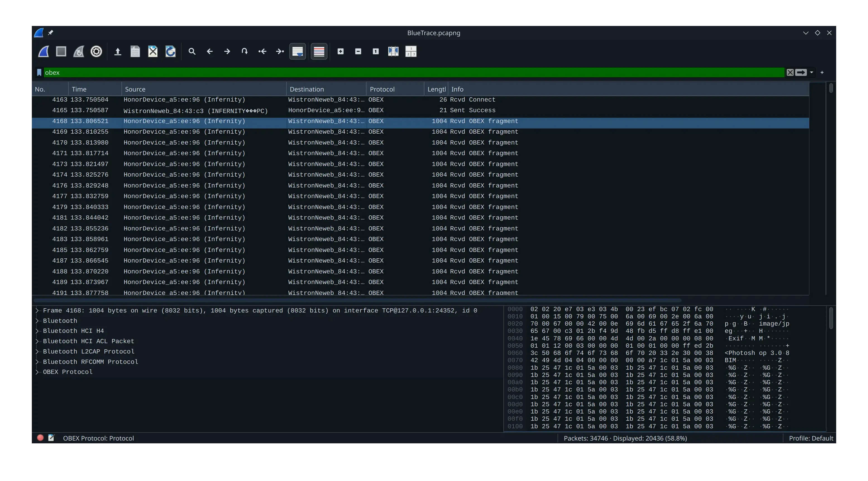The width and height of the screenshot is (868, 481).
Task: Click the Profile: Default status label
Action: 811,438
